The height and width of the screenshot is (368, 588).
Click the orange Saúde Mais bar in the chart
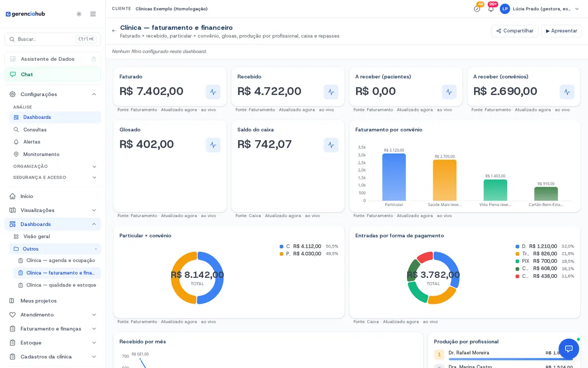pos(445,180)
